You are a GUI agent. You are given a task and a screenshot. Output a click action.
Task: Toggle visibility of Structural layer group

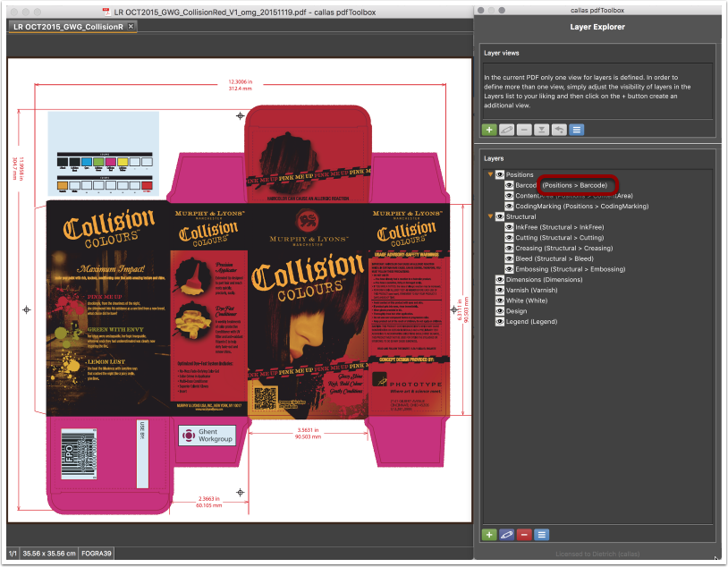coord(500,216)
